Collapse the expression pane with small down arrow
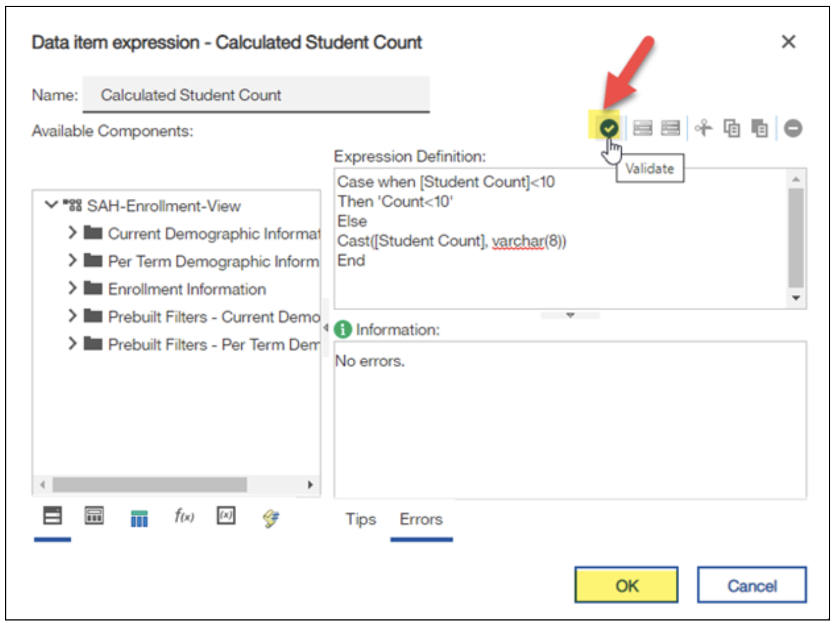The image size is (840, 632). tap(570, 315)
